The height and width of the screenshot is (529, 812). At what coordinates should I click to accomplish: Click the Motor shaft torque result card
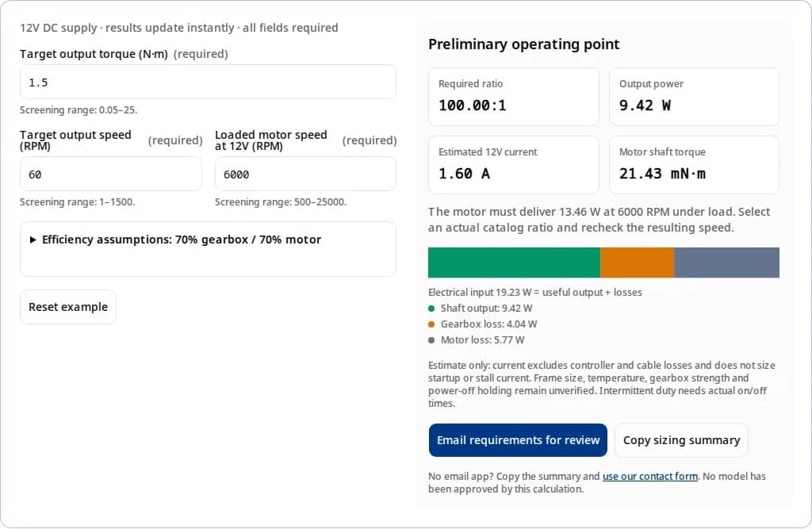click(x=694, y=165)
